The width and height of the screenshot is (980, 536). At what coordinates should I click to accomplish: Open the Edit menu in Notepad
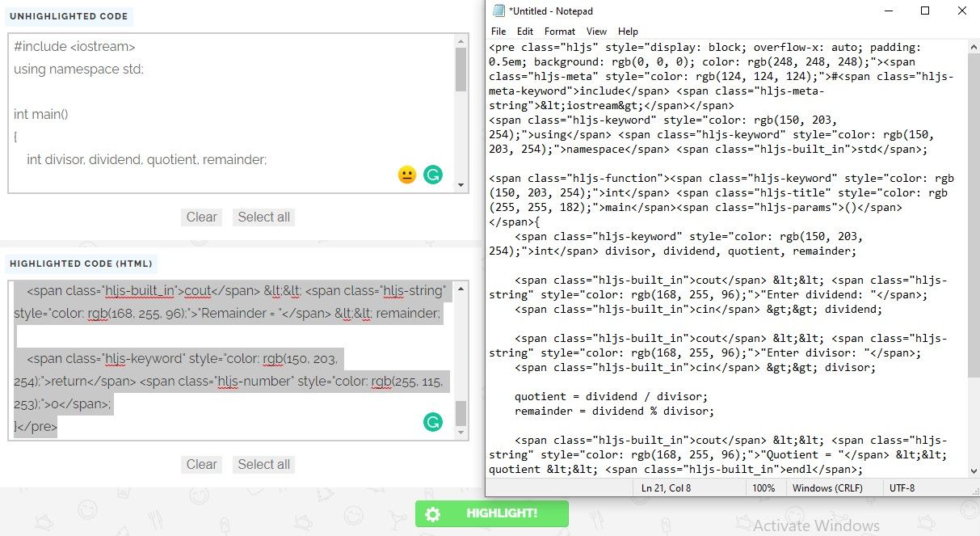(x=525, y=32)
